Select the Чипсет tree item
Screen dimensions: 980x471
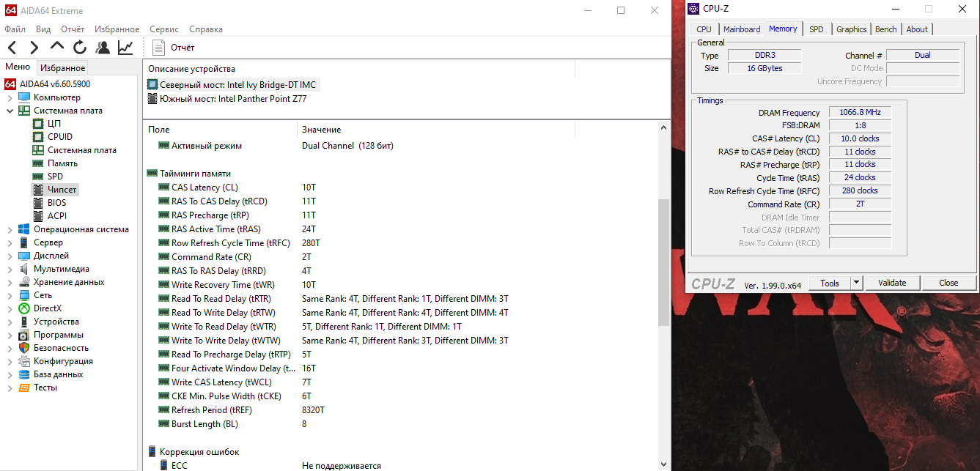tap(62, 190)
